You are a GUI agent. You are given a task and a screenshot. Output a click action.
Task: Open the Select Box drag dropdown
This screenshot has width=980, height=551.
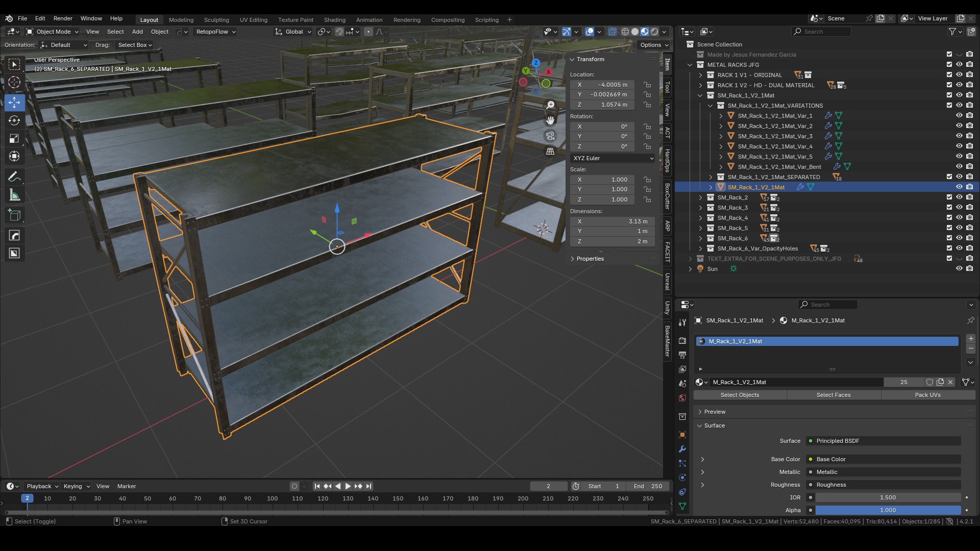pos(135,45)
